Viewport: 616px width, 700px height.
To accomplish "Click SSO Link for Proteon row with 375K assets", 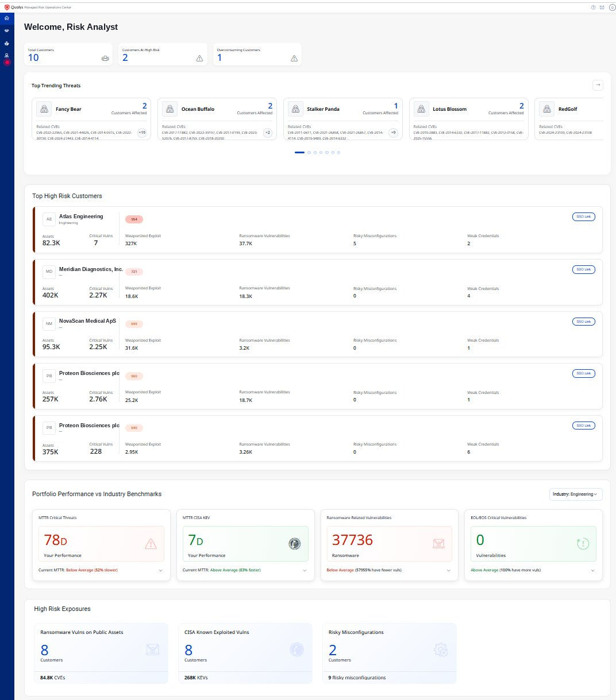I will click(583, 426).
